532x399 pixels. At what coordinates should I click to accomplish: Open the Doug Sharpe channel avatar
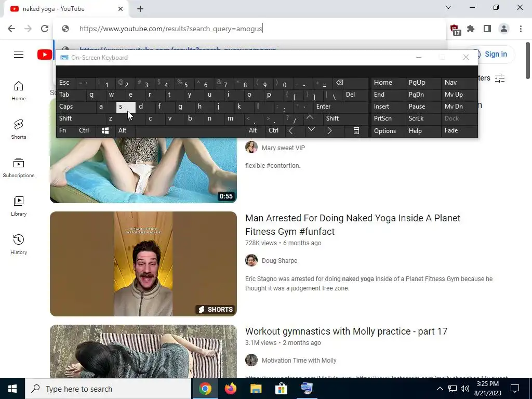(x=251, y=261)
